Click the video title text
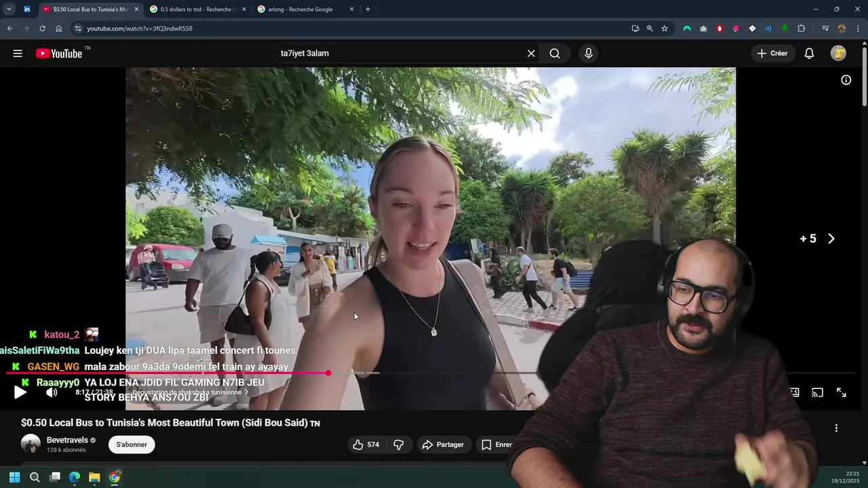 pyautogui.click(x=170, y=423)
